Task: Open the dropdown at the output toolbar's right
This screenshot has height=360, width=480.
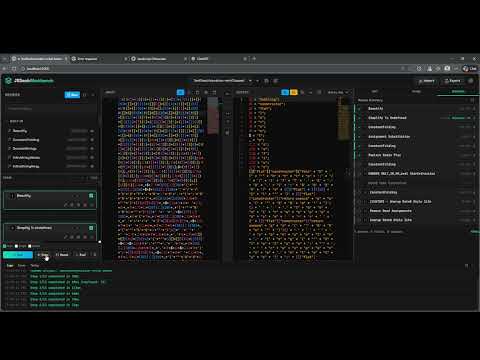Action: tap(338, 92)
